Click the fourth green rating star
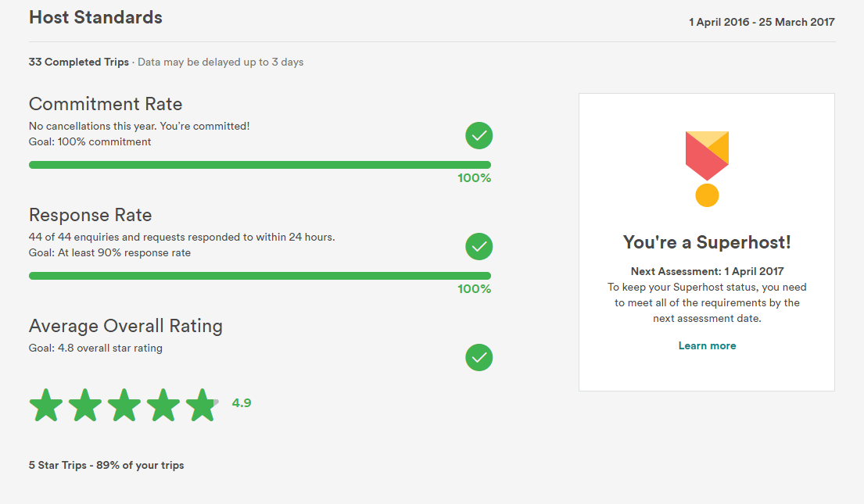The width and height of the screenshot is (864, 504). [x=163, y=405]
